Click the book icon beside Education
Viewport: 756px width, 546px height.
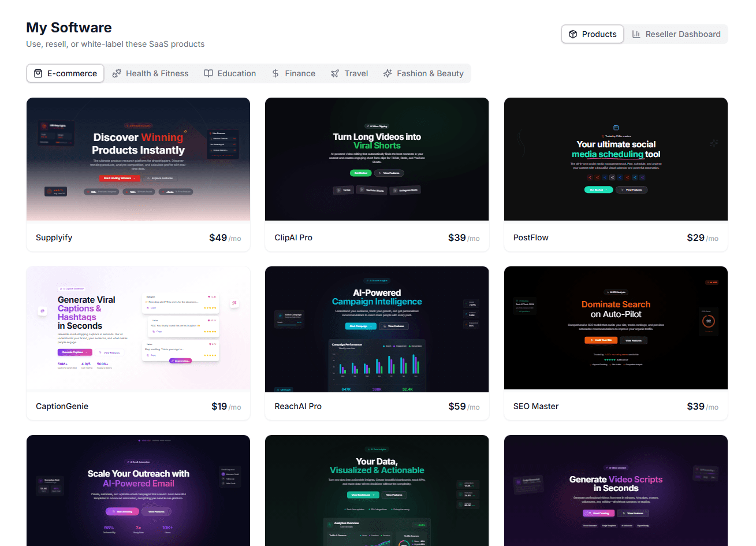click(208, 73)
